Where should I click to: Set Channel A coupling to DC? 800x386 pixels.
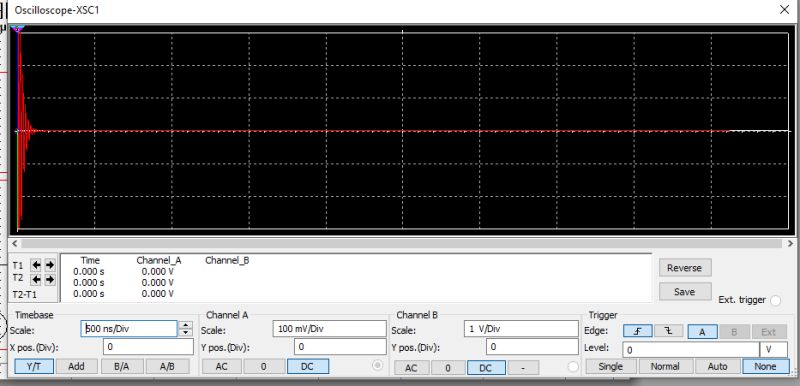308,366
